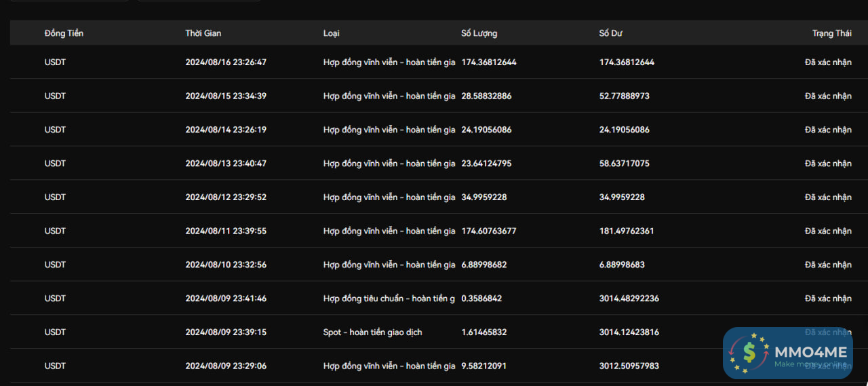Click the timestamp 2024/08/13 23:40:47
Viewport: 868px width, 386px height.
(226, 163)
